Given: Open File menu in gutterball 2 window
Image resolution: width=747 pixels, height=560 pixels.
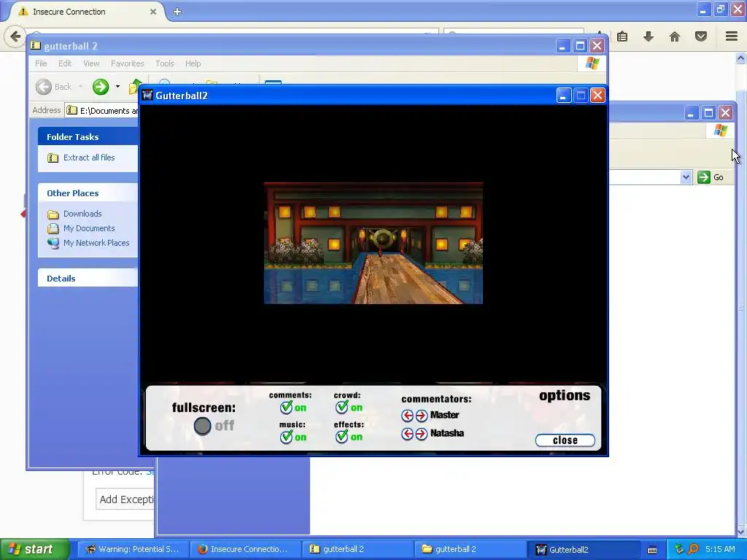Looking at the screenshot, I should [x=41, y=63].
